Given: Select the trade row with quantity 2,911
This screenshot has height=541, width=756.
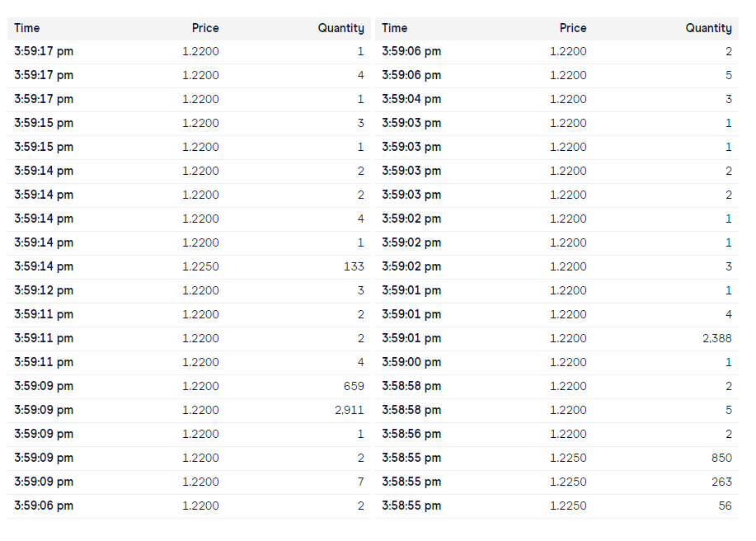Looking at the screenshot, I should coord(189,411).
